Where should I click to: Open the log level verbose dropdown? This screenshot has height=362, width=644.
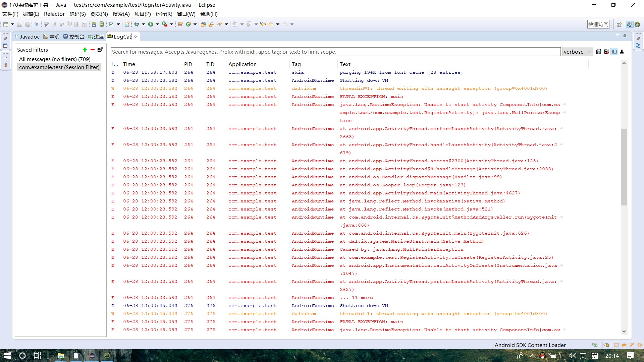click(578, 52)
